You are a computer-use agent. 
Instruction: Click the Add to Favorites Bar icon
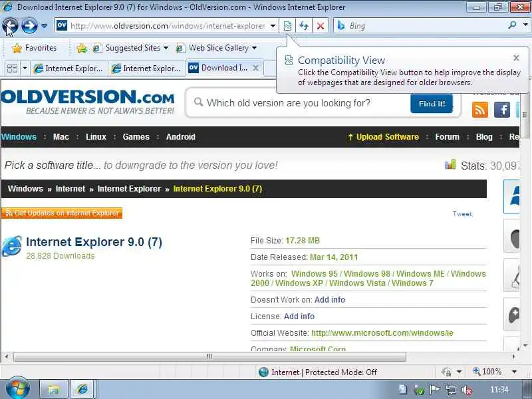pyautogui.click(x=82, y=48)
